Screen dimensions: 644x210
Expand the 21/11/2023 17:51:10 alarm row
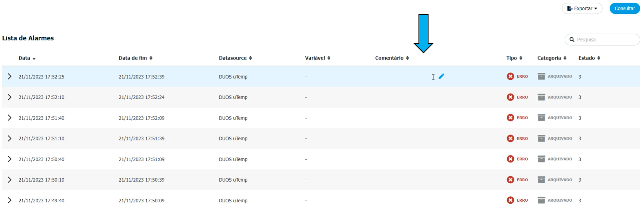[x=9, y=138]
